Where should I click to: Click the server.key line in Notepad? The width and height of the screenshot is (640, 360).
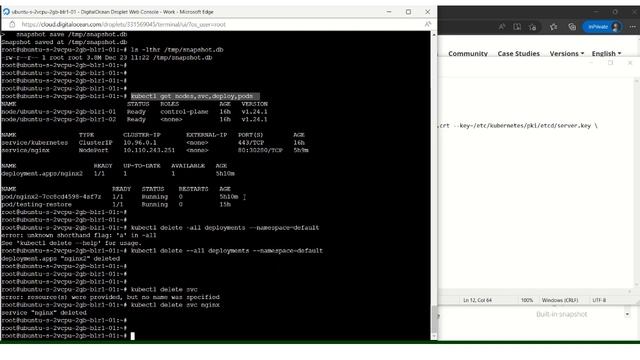(x=518, y=126)
